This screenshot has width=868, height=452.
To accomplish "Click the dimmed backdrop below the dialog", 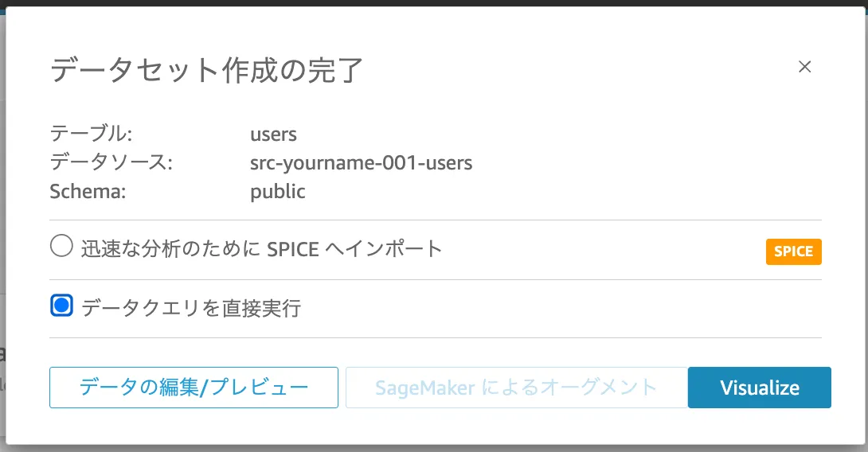I will [434, 448].
